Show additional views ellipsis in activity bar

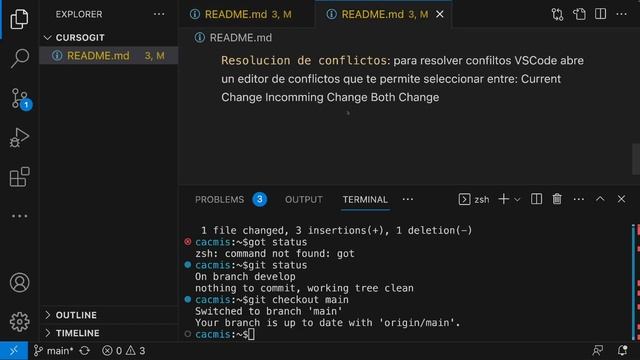(19, 216)
